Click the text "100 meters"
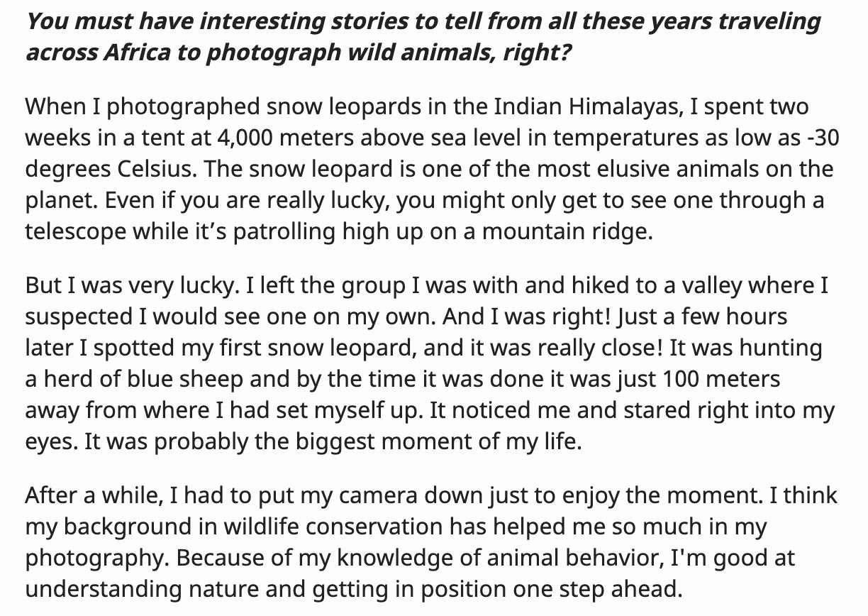 pos(722,379)
